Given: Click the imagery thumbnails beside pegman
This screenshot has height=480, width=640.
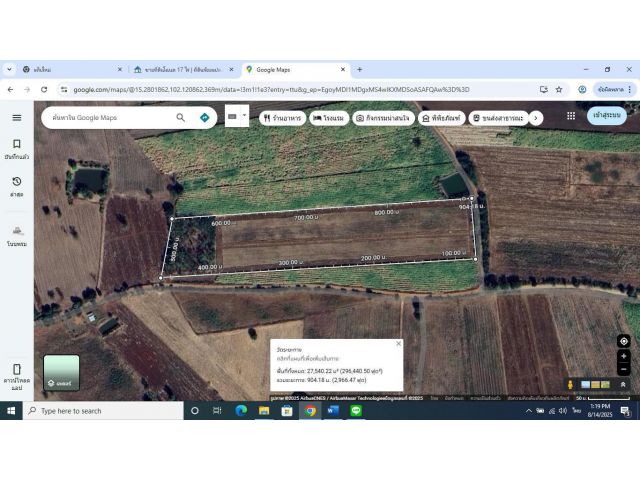Looking at the screenshot, I should click(595, 384).
